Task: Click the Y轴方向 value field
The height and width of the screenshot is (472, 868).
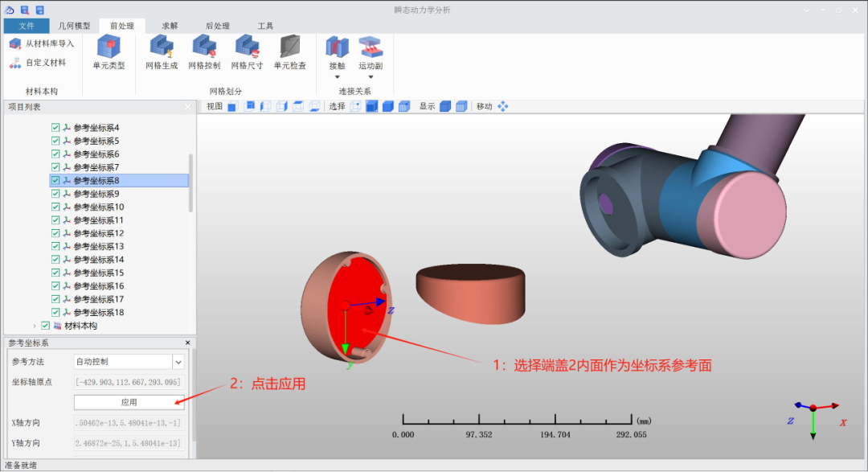Action: pos(129,443)
